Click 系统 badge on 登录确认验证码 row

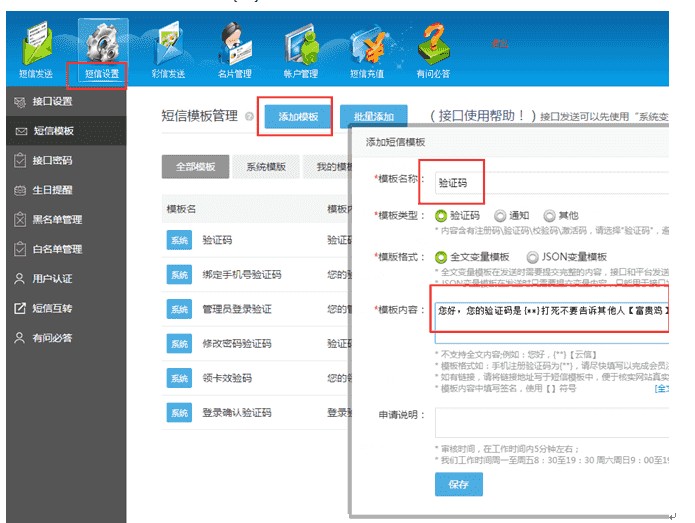click(180, 413)
